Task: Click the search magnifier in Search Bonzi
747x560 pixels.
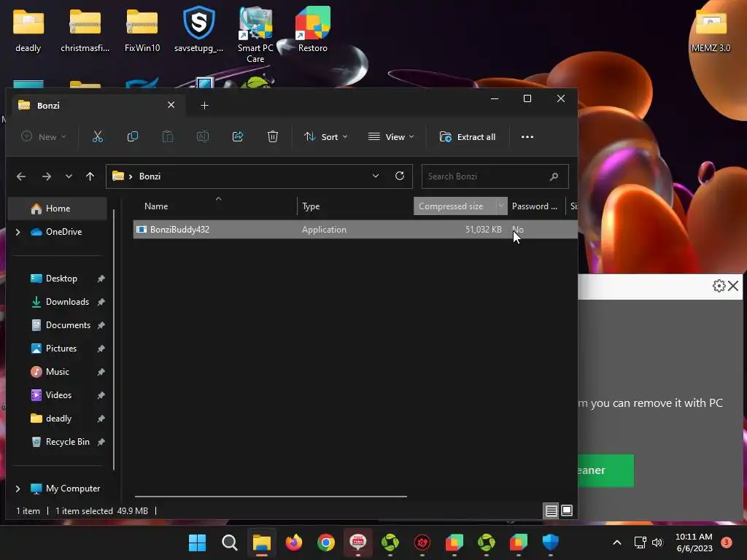Action: tap(554, 176)
